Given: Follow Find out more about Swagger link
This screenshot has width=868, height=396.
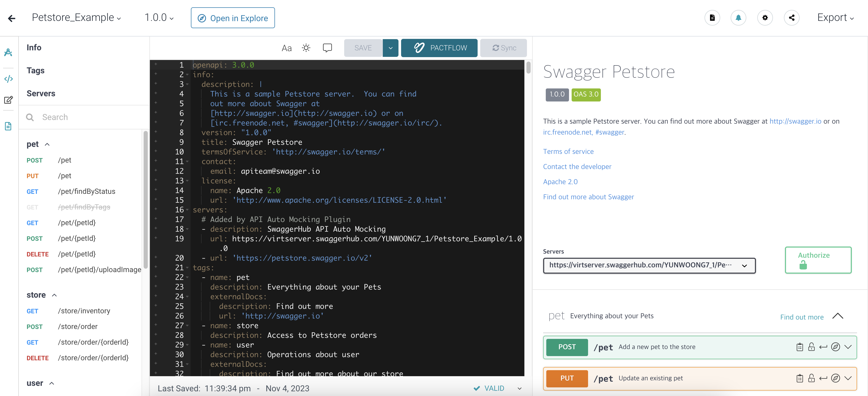Looking at the screenshot, I should point(588,197).
